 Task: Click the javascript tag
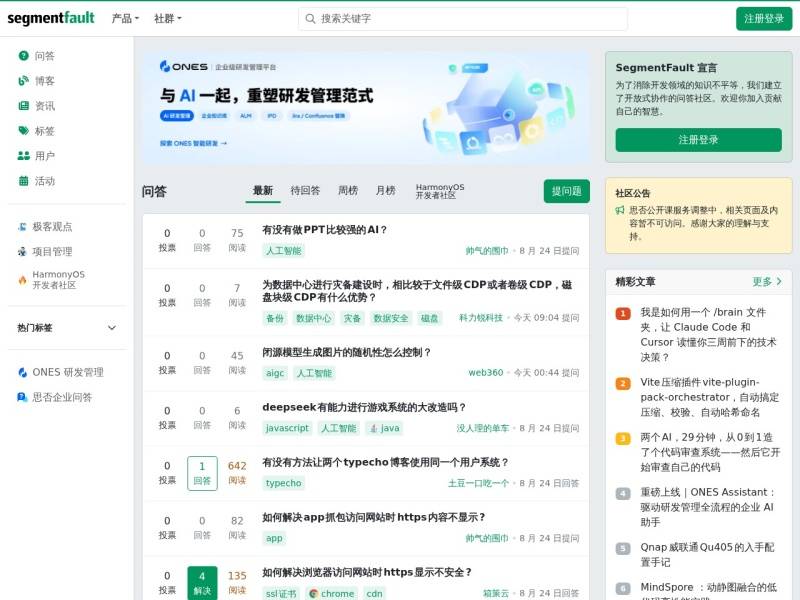click(287, 428)
